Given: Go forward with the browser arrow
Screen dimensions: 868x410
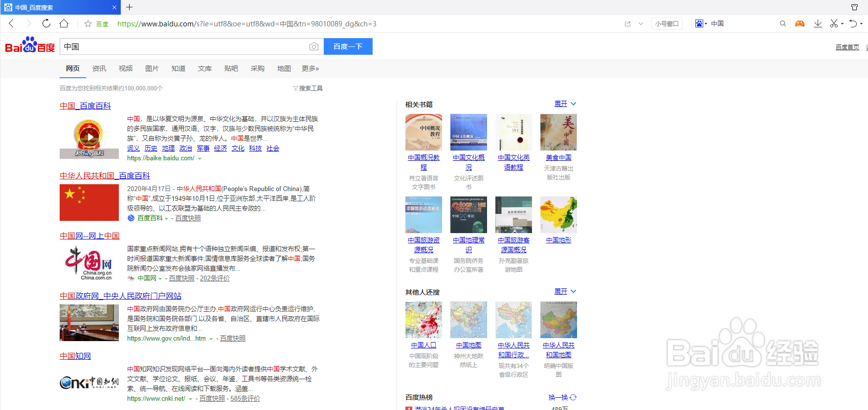Looking at the screenshot, I should pyautogui.click(x=28, y=23).
